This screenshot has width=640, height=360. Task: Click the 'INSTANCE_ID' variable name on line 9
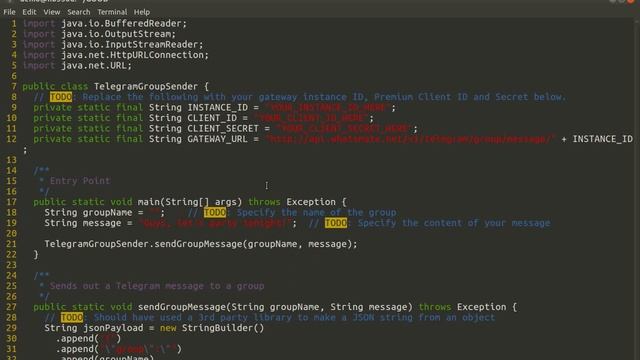218,108
